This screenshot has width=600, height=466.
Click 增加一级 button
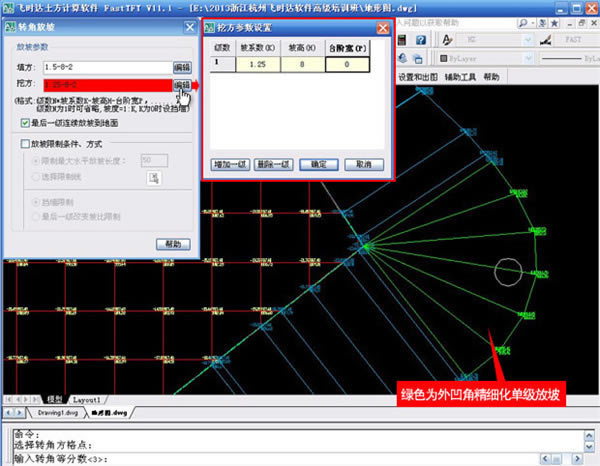[x=231, y=163]
